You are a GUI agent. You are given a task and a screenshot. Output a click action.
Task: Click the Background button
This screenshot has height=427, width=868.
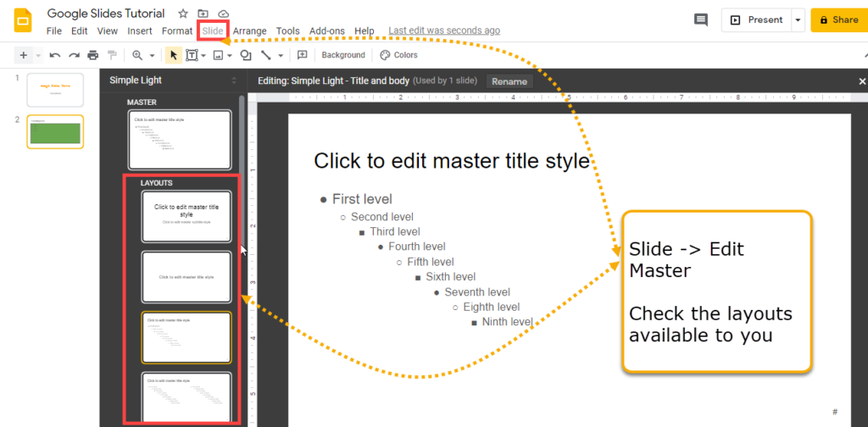pos(343,55)
